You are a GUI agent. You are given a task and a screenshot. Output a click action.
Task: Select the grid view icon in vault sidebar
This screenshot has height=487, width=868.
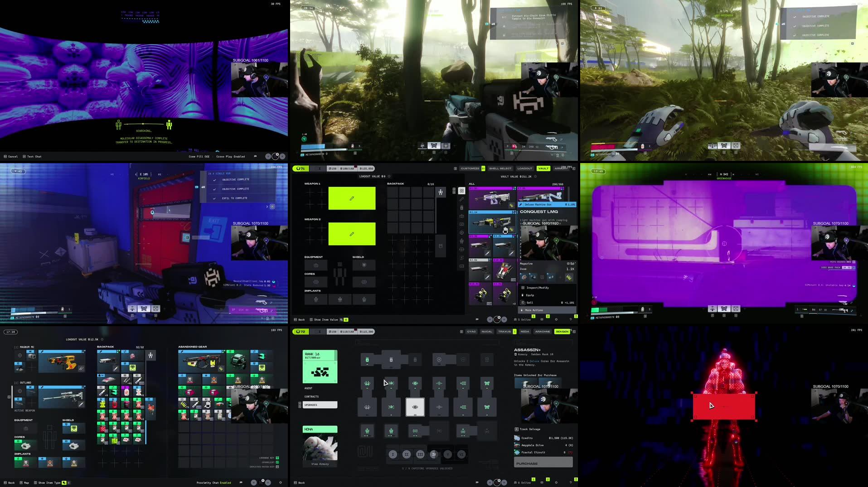pos(462,191)
